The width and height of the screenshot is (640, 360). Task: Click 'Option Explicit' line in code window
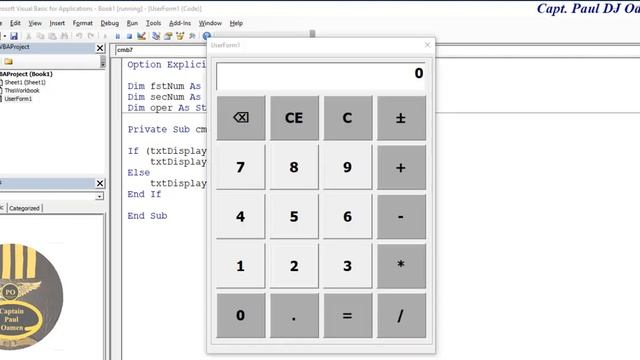click(167, 64)
